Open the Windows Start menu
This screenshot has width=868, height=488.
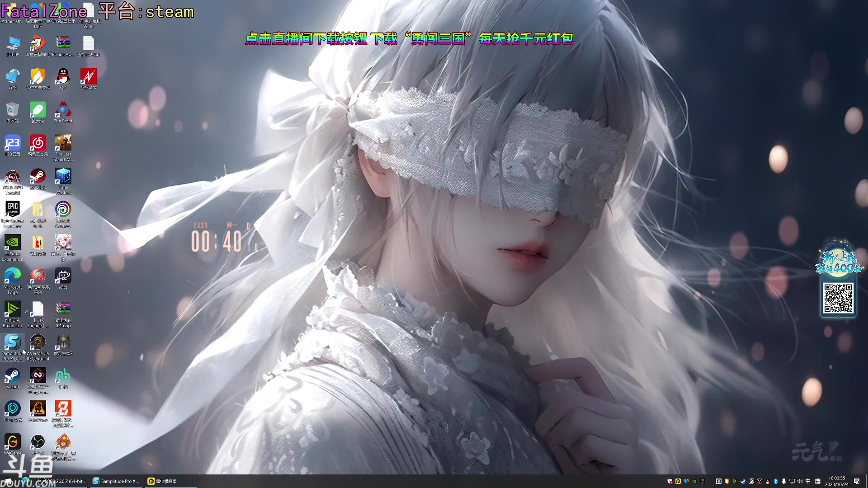pyautogui.click(x=8, y=481)
